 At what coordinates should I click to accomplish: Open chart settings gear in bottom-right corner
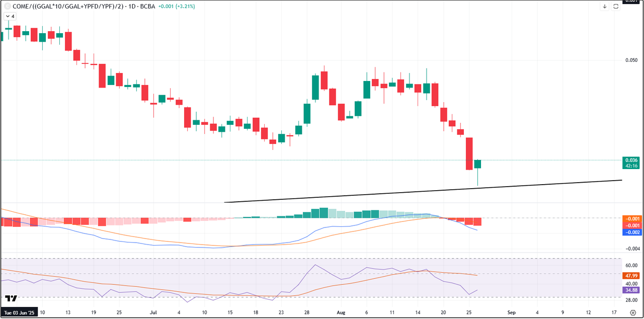pos(633,312)
